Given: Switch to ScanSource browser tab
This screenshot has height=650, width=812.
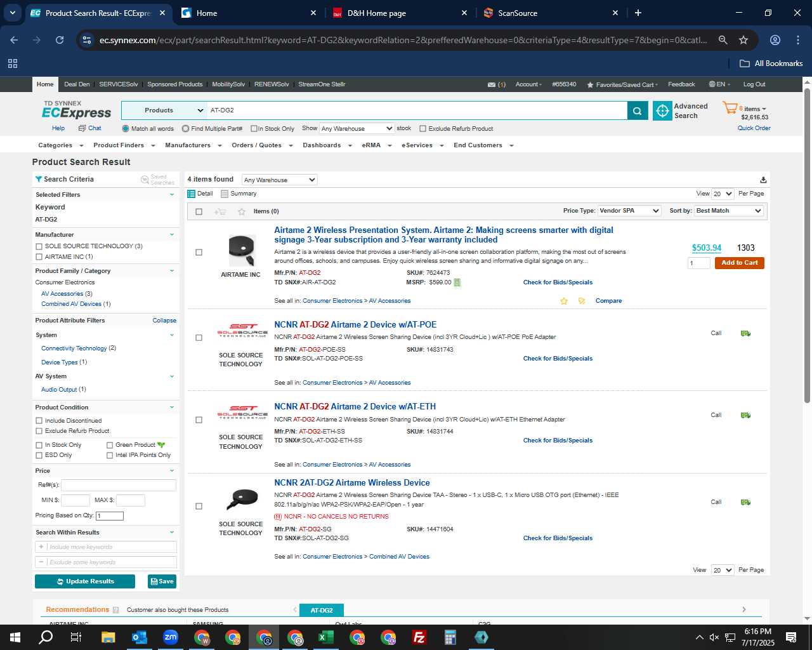Looking at the screenshot, I should [551, 13].
